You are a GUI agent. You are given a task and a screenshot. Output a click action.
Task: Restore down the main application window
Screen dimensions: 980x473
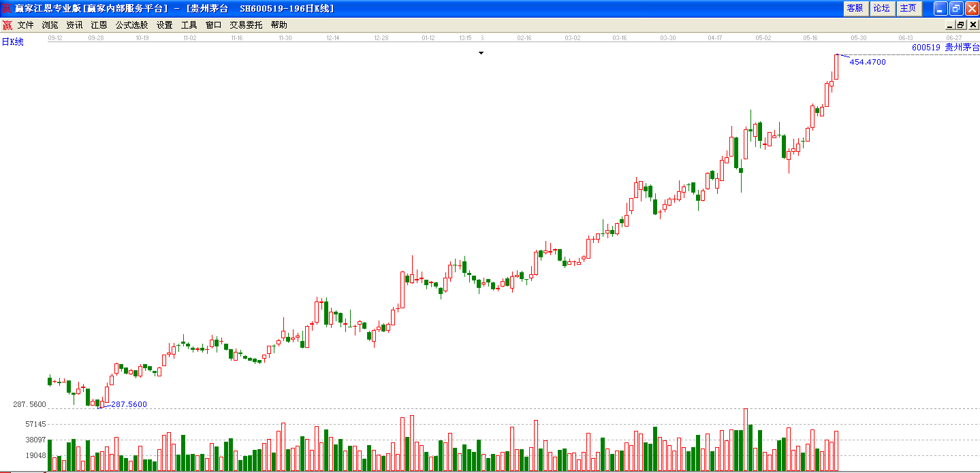point(955,8)
